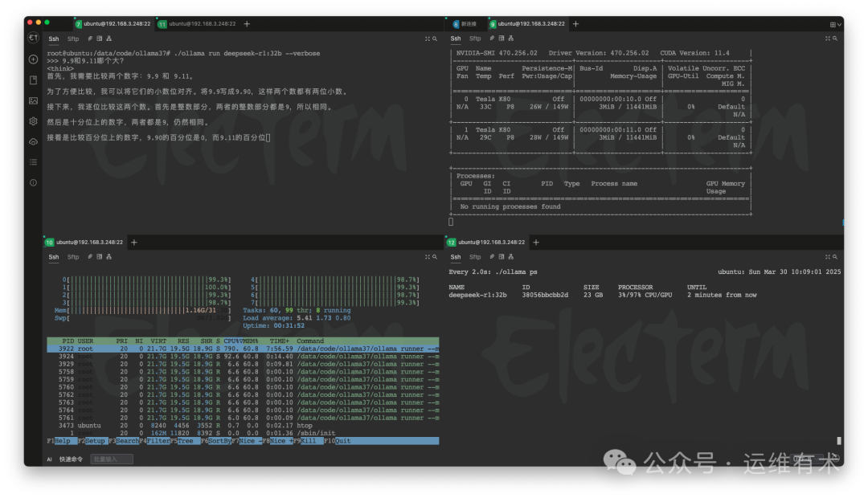Select tab 10 ubuntu@192.168.3.248:22
The width and height of the screenshot is (868, 498).
(84, 243)
